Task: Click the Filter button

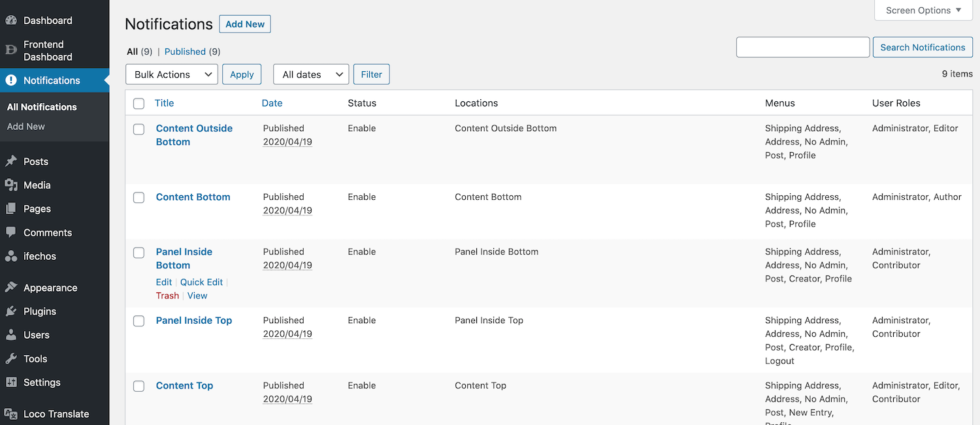Action: [372, 74]
